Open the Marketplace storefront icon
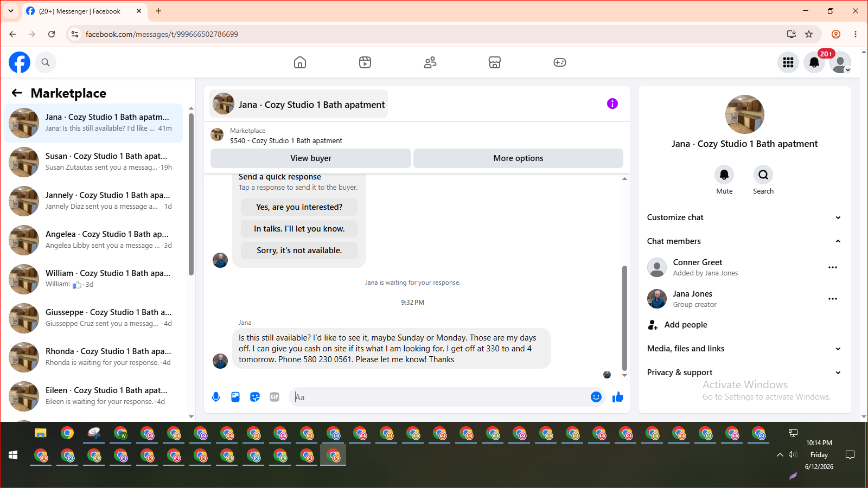Screen dimensions: 868x488 (495, 62)
